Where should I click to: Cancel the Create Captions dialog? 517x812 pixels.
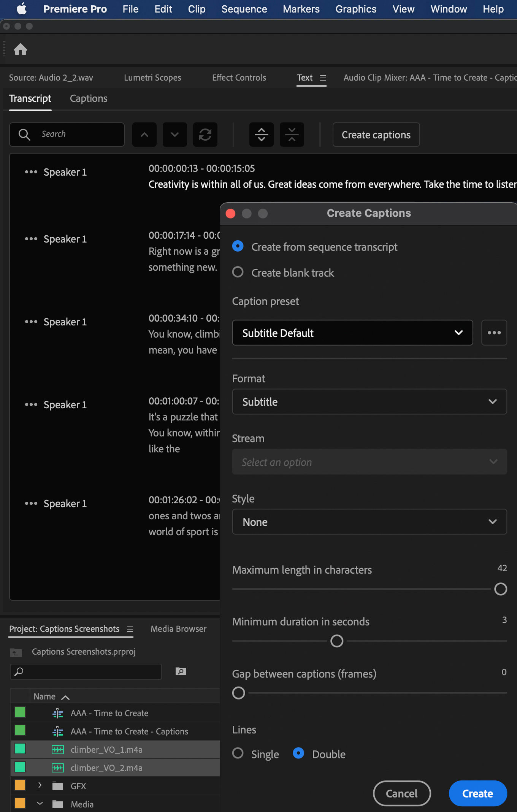(401, 793)
